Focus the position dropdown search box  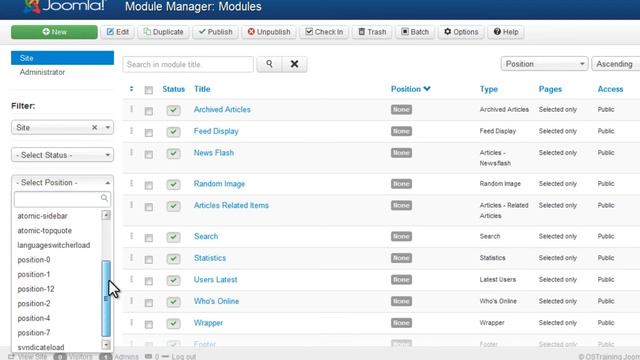tap(62, 199)
